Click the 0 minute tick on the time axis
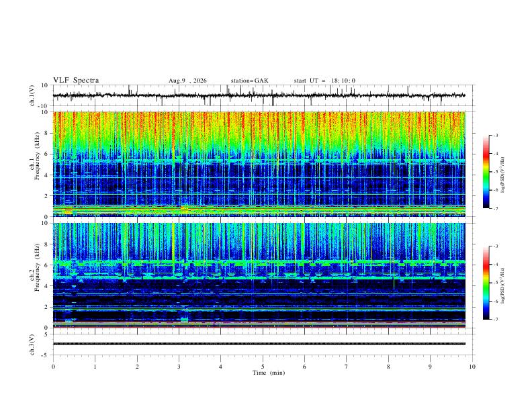The height and width of the screenshot is (411, 532). (53, 367)
